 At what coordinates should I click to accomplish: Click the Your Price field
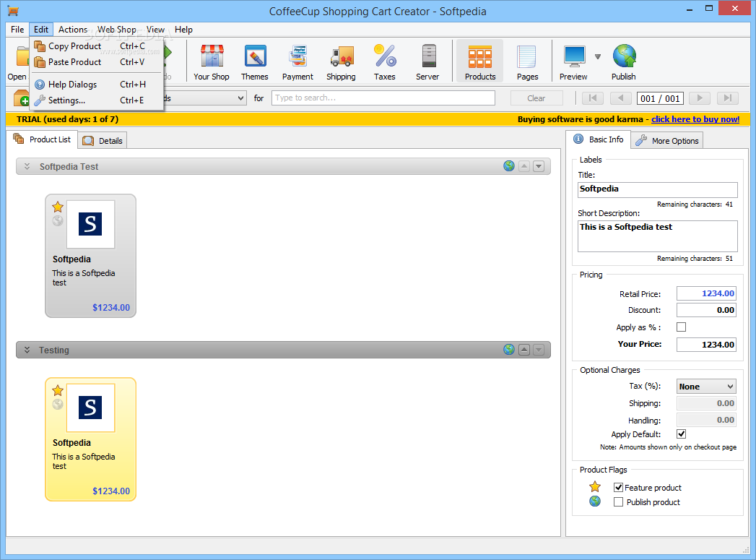(x=706, y=345)
